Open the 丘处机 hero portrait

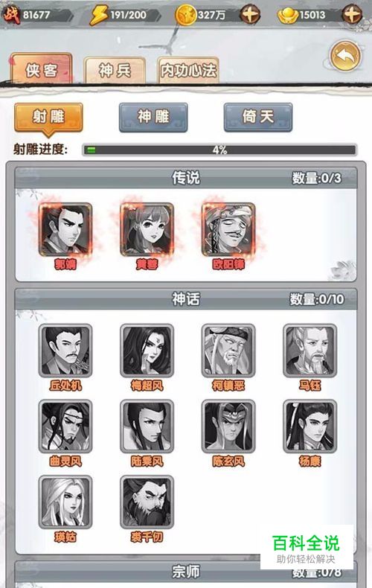pyautogui.click(x=65, y=351)
